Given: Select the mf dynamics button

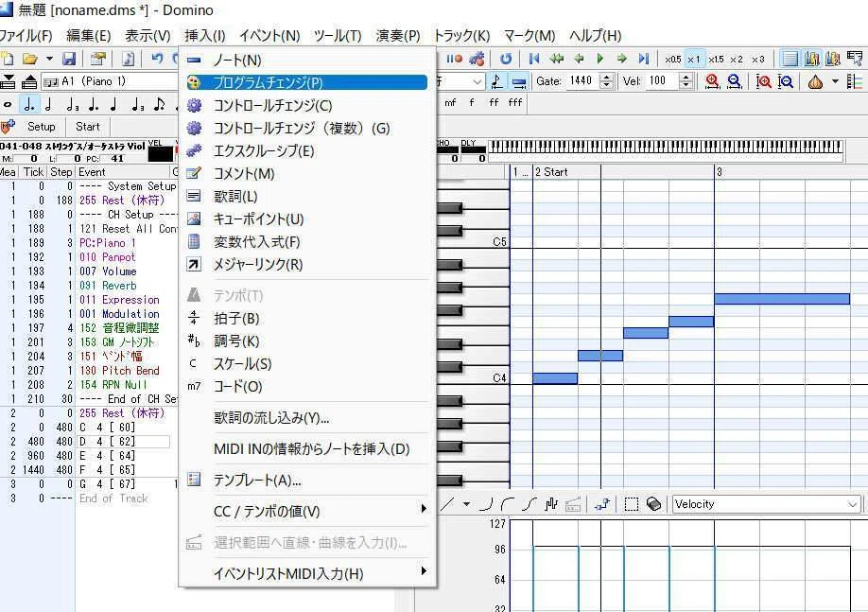Looking at the screenshot, I should [450, 103].
